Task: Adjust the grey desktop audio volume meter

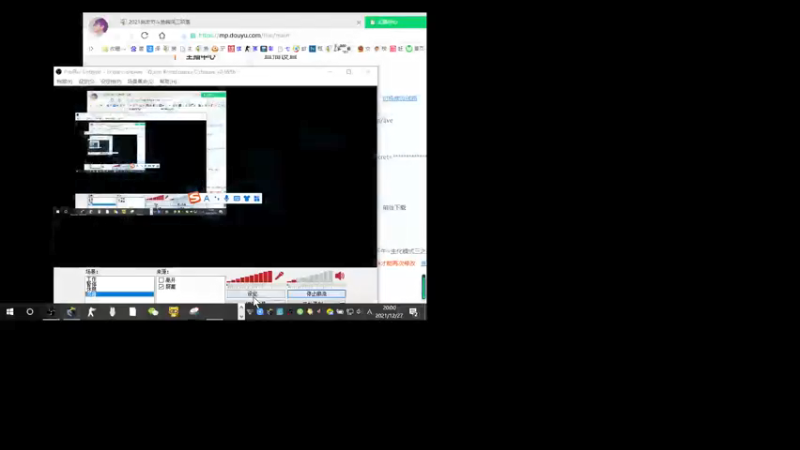Action: (310, 277)
